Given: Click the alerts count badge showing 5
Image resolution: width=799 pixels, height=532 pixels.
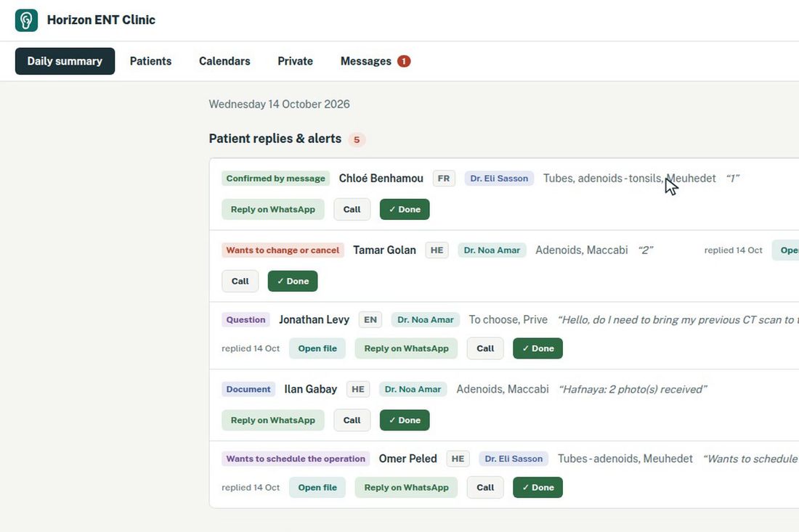Looking at the screenshot, I should pos(357,139).
